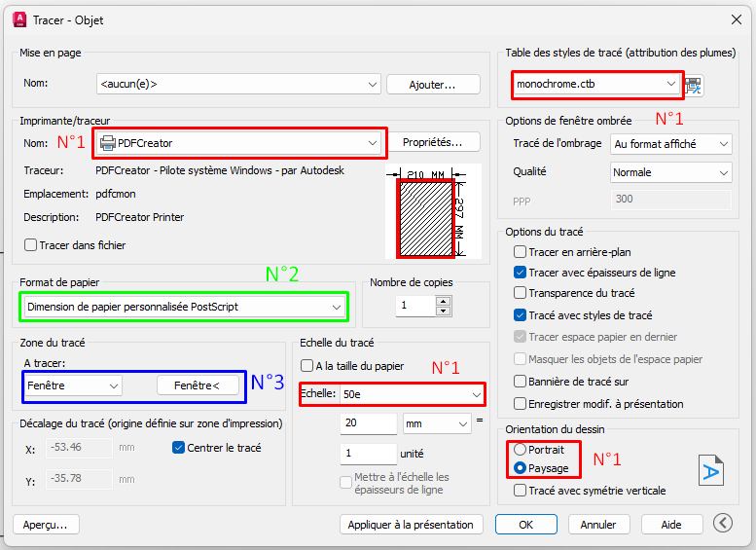Enable Transparence du tracé checkbox
756x550 pixels.
[x=520, y=293]
